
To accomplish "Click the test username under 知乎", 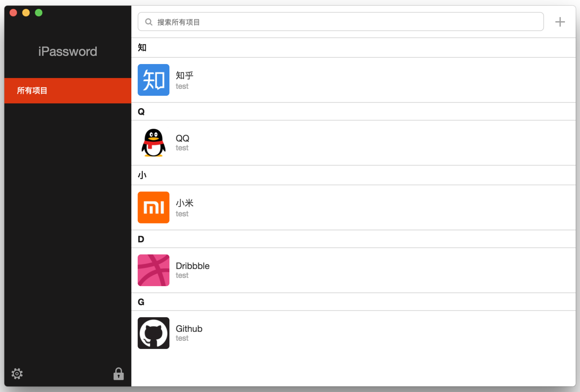I will (x=182, y=86).
